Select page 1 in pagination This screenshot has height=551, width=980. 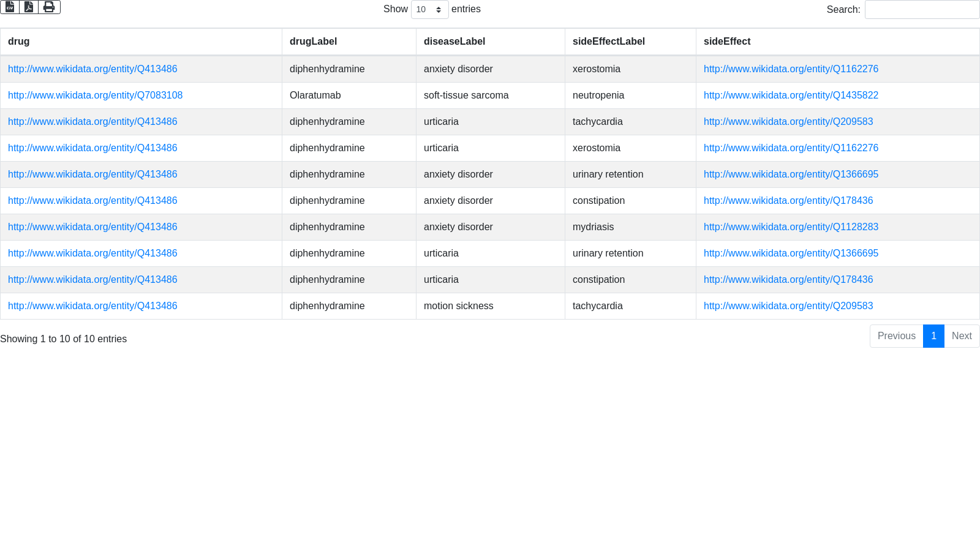click(x=933, y=336)
